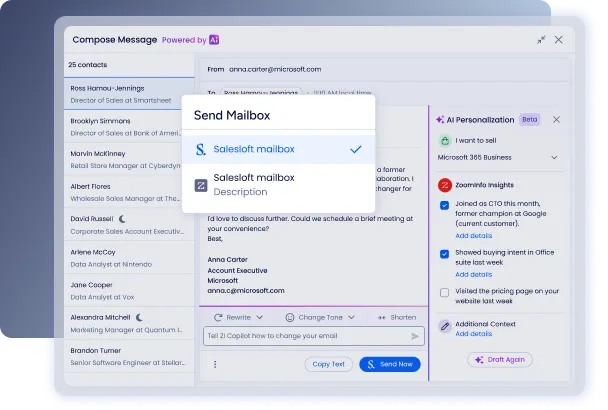Click the AI Personalization sparkle icon
The image size is (608, 410).
coord(440,120)
